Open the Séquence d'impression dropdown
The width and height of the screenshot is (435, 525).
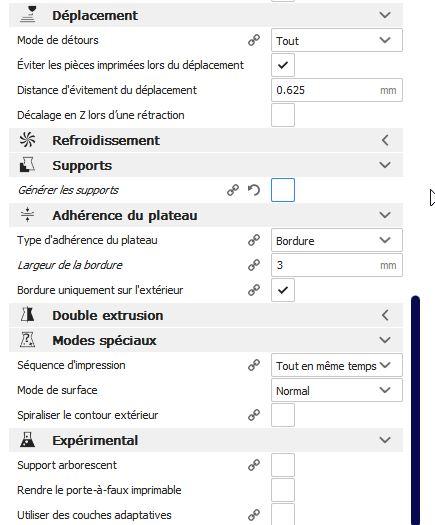337,365
